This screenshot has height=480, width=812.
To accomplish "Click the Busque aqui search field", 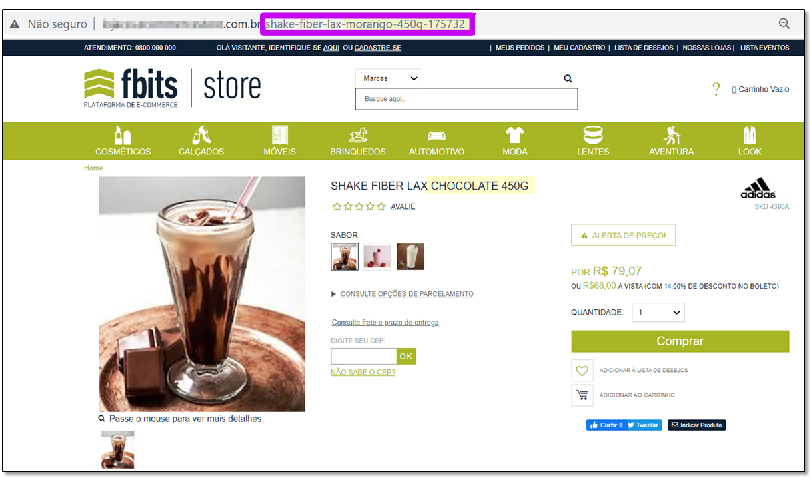I will [x=466, y=99].
